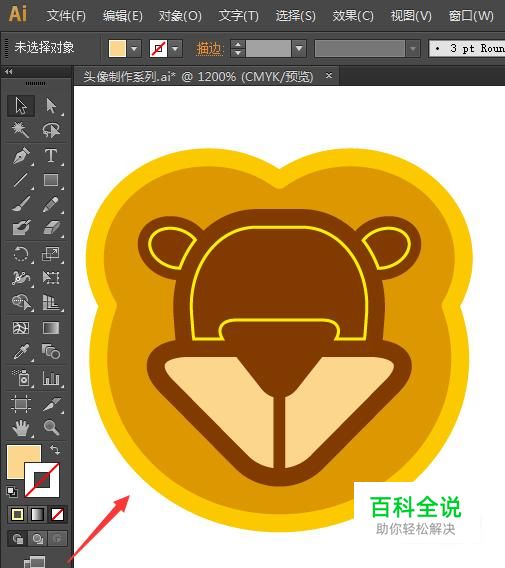Viewport: 505px width, 568px height.
Task: Select the Blend tool
Action: (51, 352)
